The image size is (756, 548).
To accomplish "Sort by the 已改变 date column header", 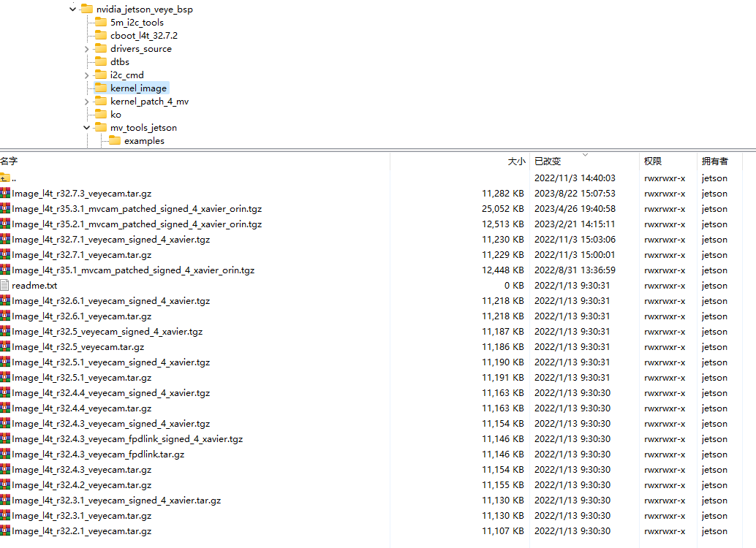I will click(x=548, y=161).
